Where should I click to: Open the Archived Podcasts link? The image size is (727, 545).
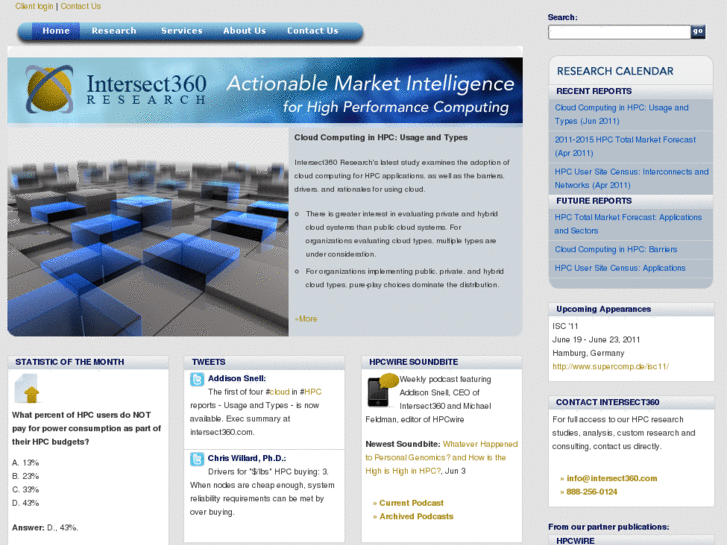click(x=416, y=516)
